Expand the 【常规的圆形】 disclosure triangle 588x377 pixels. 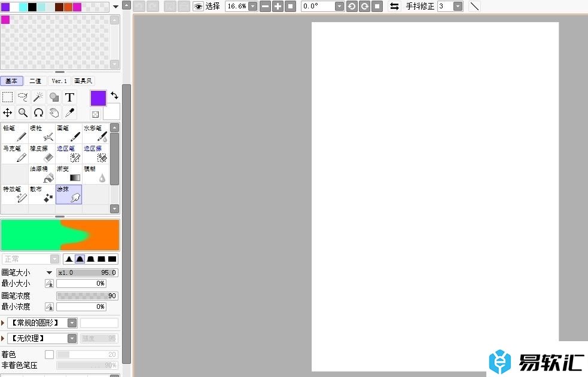3,323
